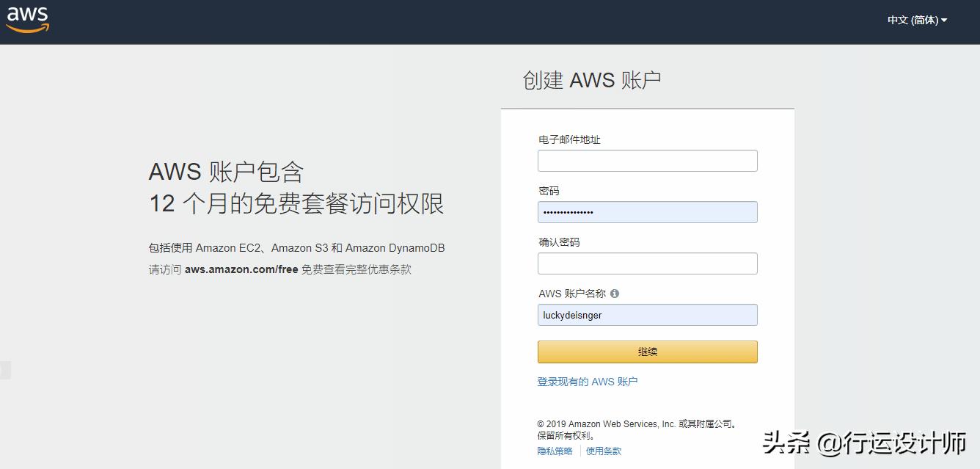Click the AWS logo in header
Image resolution: width=980 pixels, height=469 pixels.
click(28, 21)
